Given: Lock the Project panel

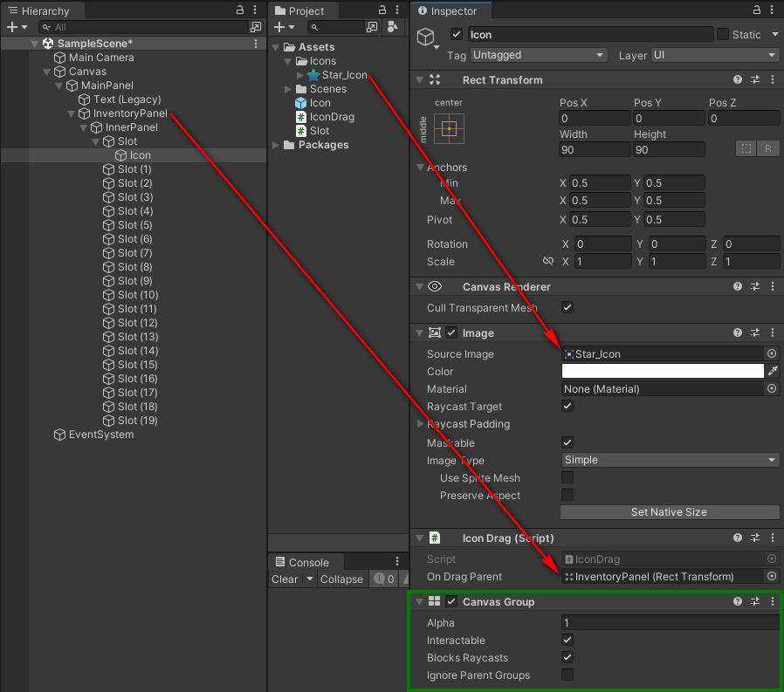Looking at the screenshot, I should click(382, 10).
